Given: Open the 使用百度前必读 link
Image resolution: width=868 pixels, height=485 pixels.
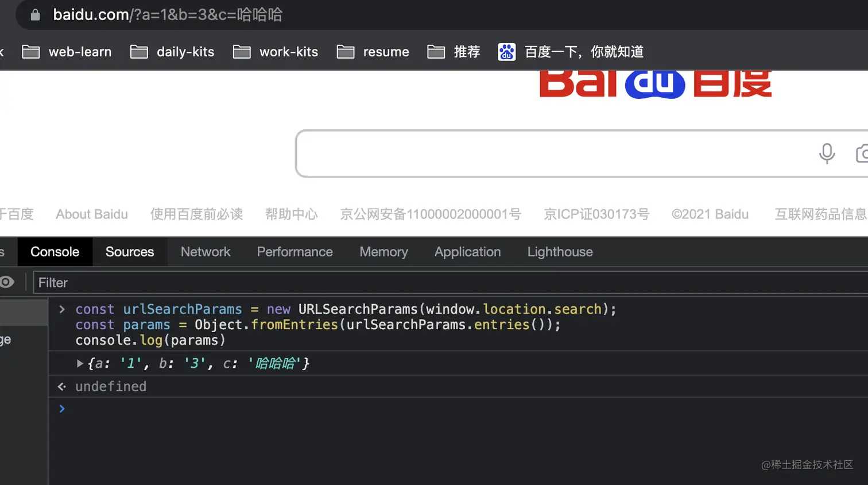Looking at the screenshot, I should tap(196, 214).
